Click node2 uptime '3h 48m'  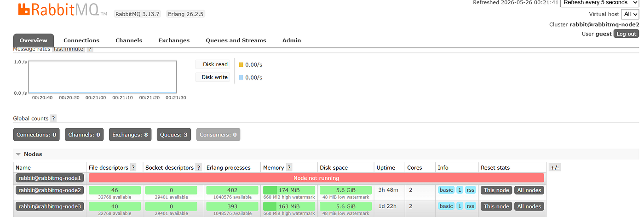pyautogui.click(x=387, y=190)
